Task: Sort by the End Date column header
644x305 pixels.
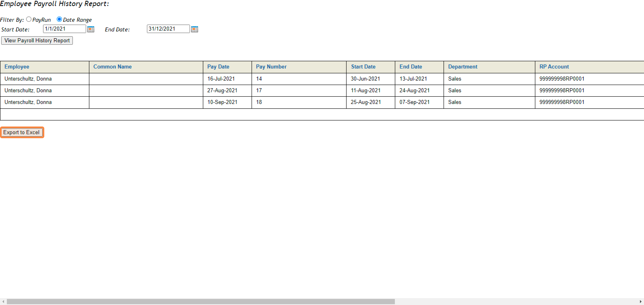Action: pyautogui.click(x=411, y=66)
